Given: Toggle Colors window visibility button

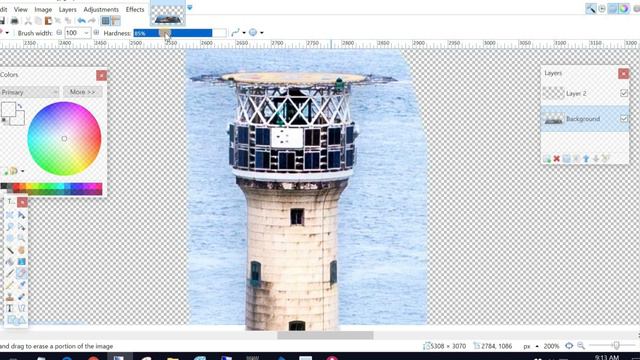Looking at the screenshot, I should click(624, 9).
